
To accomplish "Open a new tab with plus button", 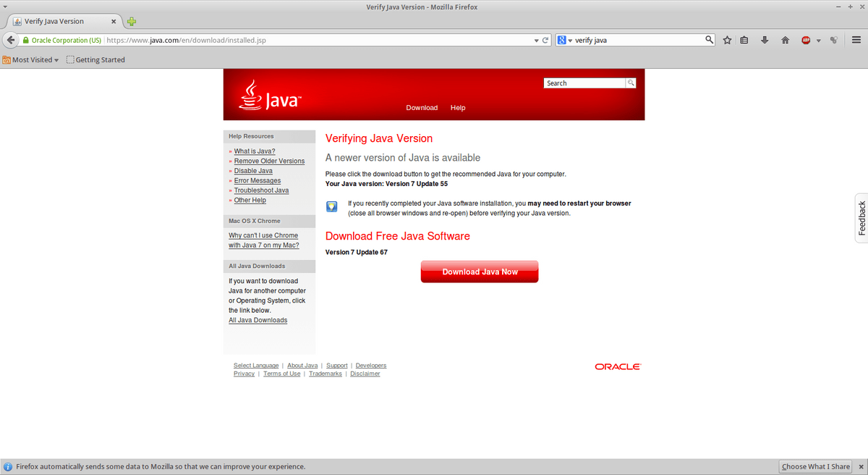I will tap(132, 22).
